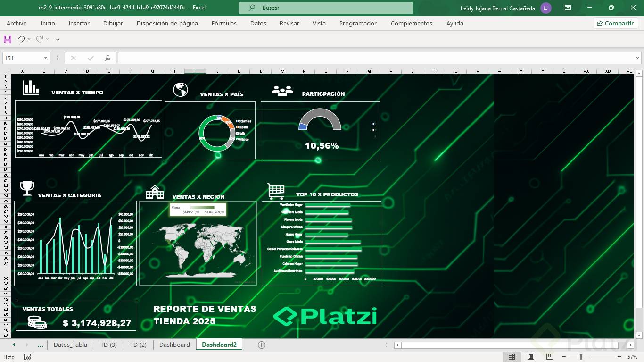Screen dimensions: 644x362
Task: Start macro recording from the status bar
Action: pyautogui.click(x=27, y=357)
